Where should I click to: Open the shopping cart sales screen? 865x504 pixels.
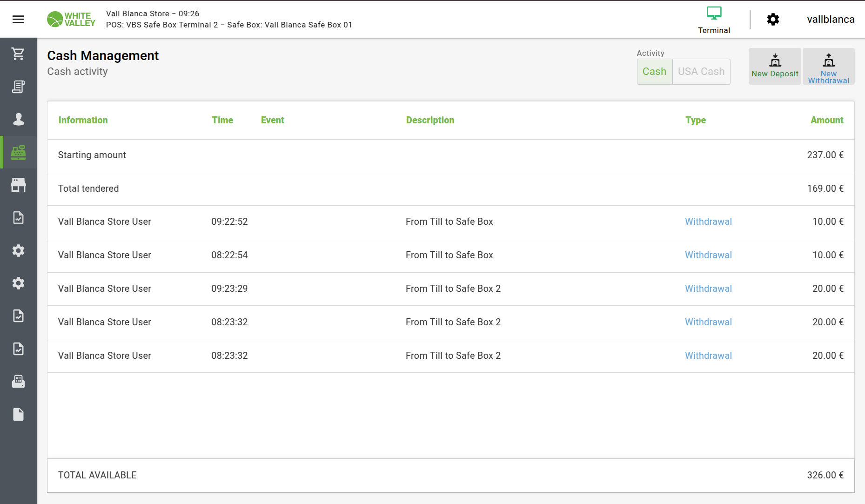point(18,54)
